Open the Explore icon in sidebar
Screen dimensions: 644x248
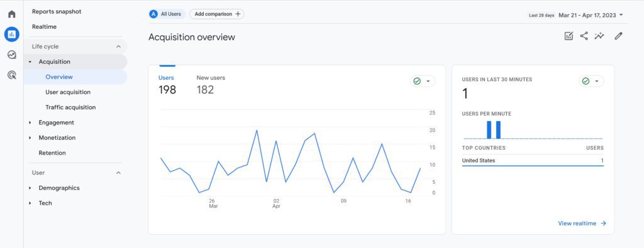coord(11,55)
